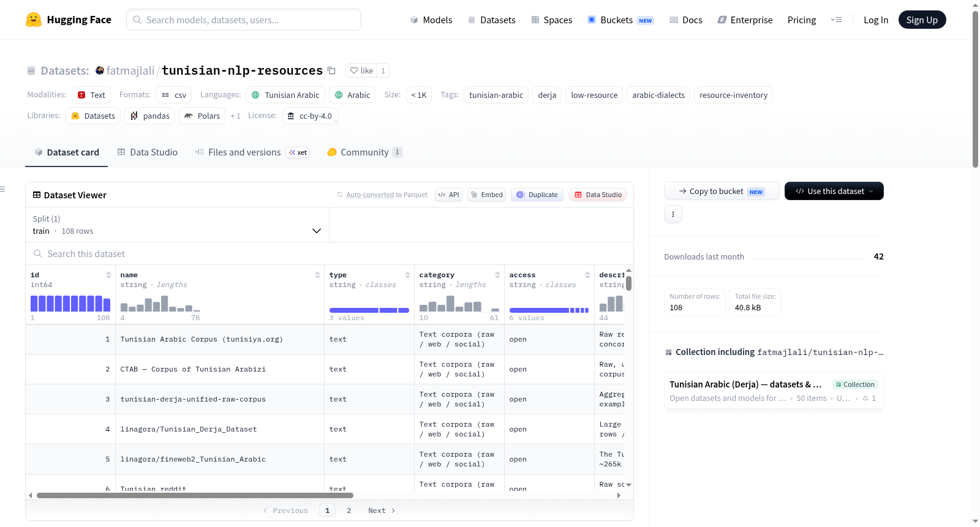Sort the type column
This screenshot has height=527, width=980.
pos(407,275)
